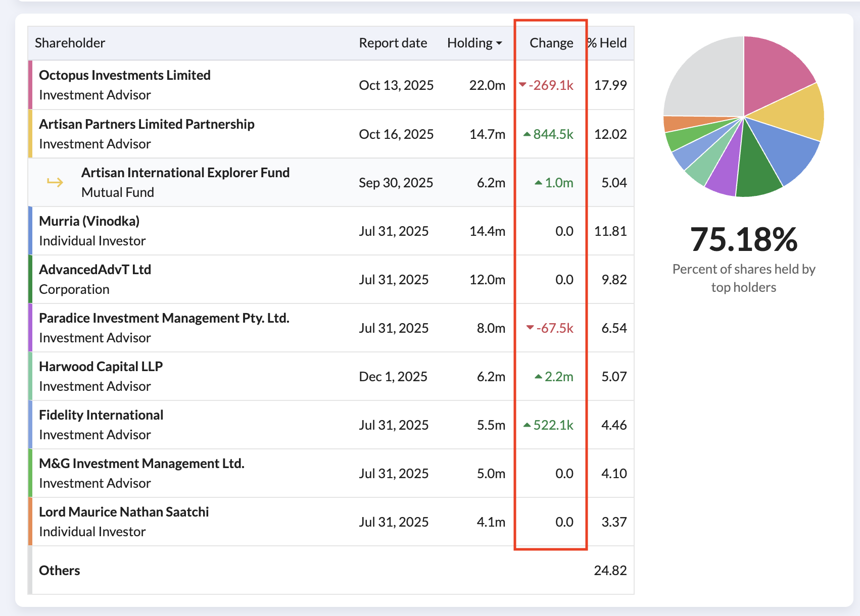Click the yellow sub-fund arrow icon
Image resolution: width=860 pixels, height=616 pixels.
(x=55, y=182)
